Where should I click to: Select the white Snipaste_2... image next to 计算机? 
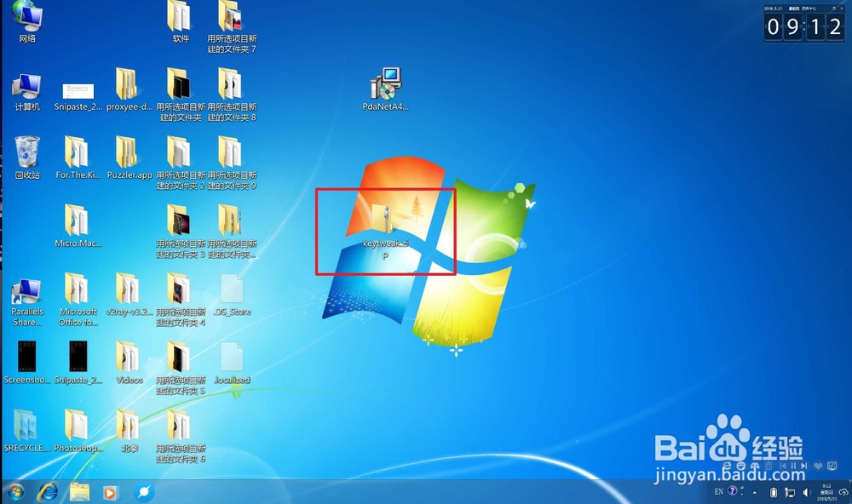[78, 96]
